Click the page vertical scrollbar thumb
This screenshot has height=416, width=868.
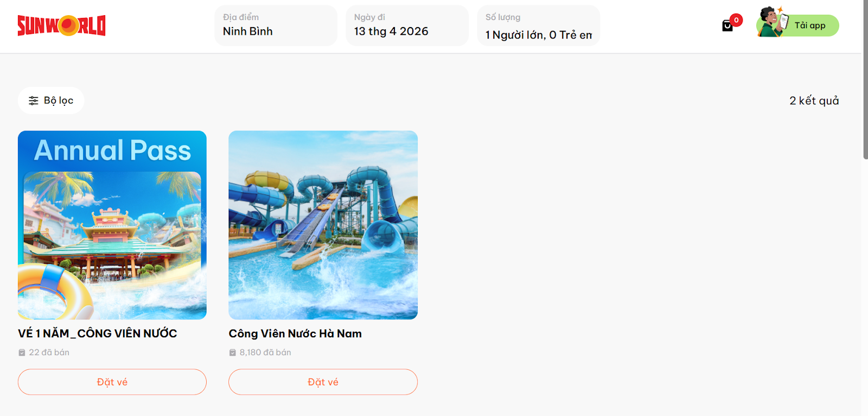point(865,80)
